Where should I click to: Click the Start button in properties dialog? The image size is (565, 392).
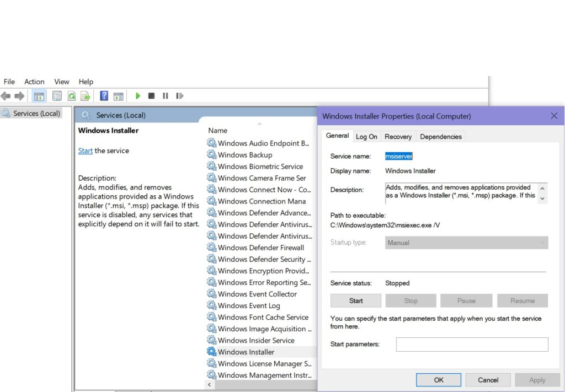point(356,300)
